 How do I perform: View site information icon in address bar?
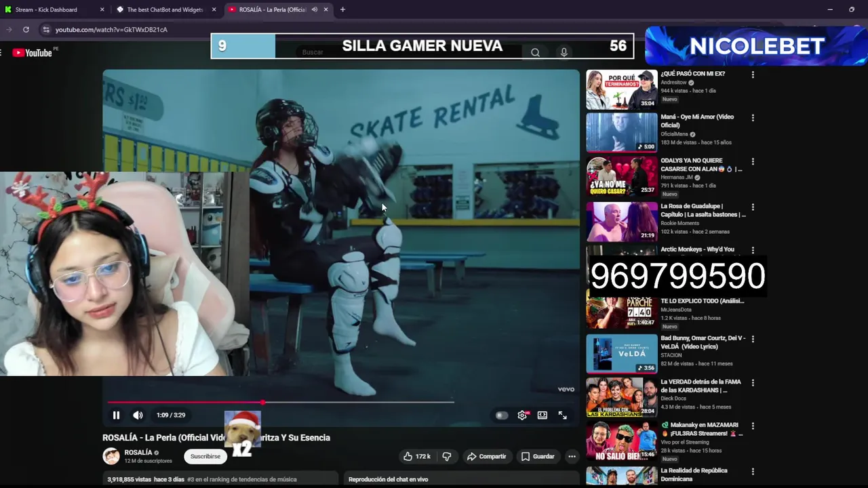click(46, 30)
